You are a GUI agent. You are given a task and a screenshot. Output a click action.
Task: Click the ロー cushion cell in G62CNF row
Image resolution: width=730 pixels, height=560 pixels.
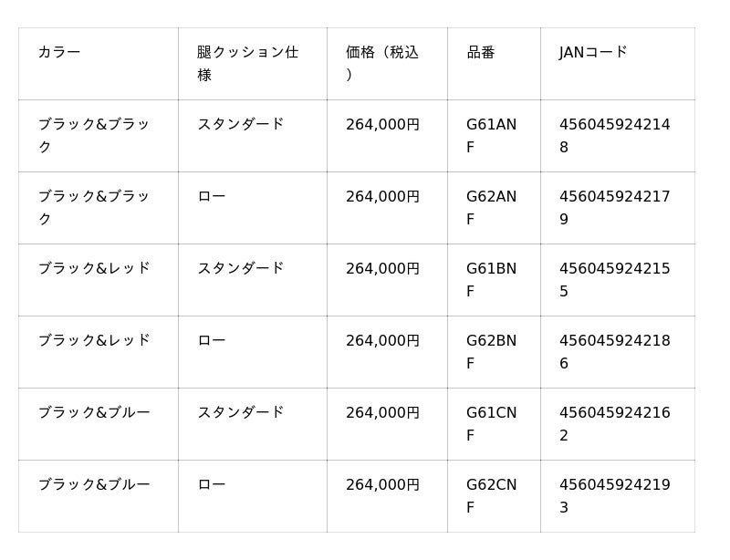pos(212,485)
